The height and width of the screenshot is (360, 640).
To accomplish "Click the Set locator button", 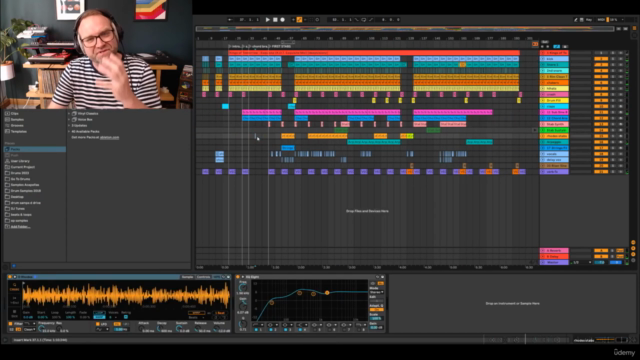I will pos(545,42).
